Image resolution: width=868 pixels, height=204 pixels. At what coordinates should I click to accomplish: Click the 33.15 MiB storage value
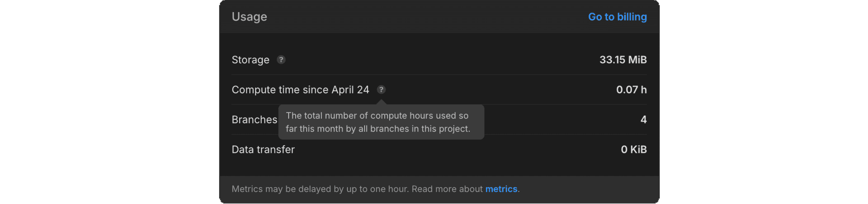click(x=623, y=60)
